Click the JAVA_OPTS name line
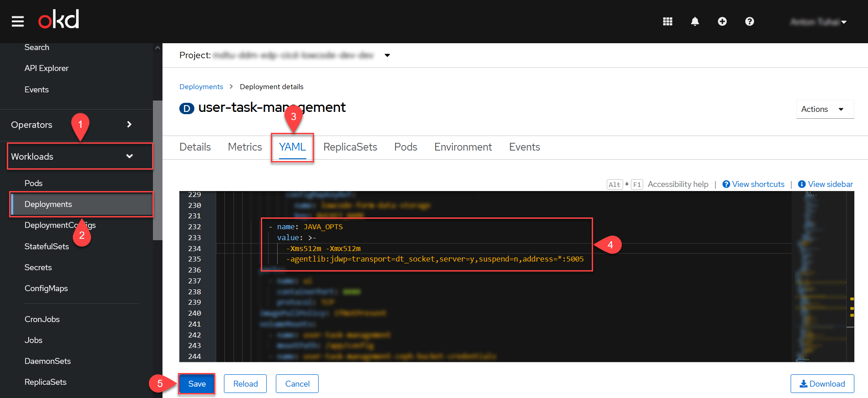868x398 pixels. (305, 227)
